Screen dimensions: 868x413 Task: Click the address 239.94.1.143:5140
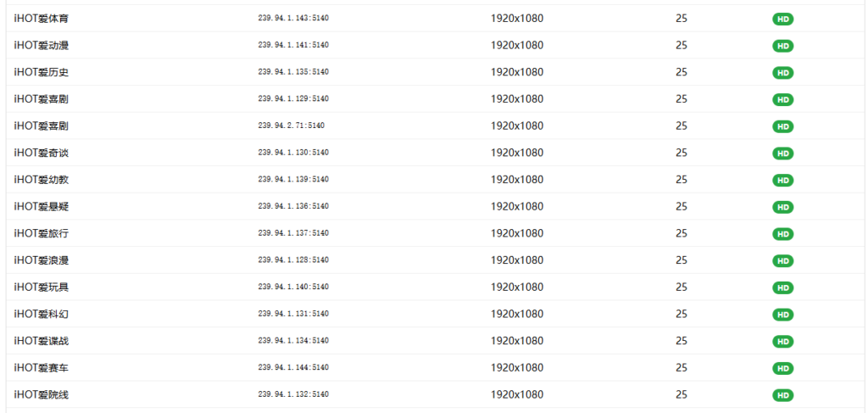(293, 18)
